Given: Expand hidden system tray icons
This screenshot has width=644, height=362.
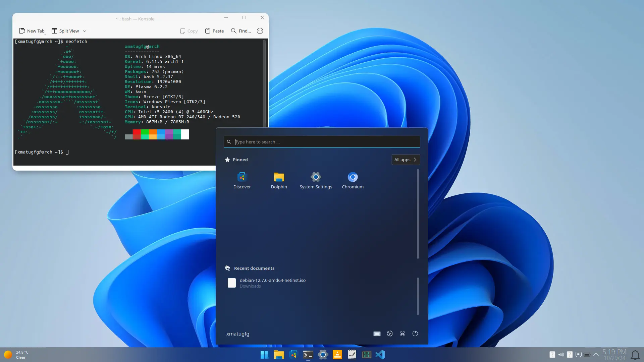Looking at the screenshot, I should point(596,355).
